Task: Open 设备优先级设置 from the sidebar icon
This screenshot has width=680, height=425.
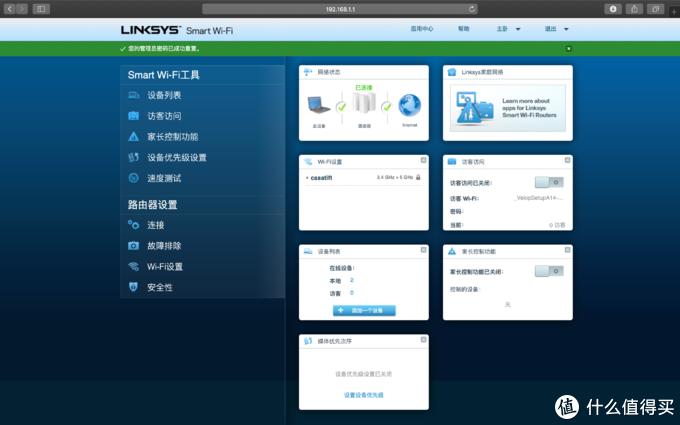Action: pos(134,157)
